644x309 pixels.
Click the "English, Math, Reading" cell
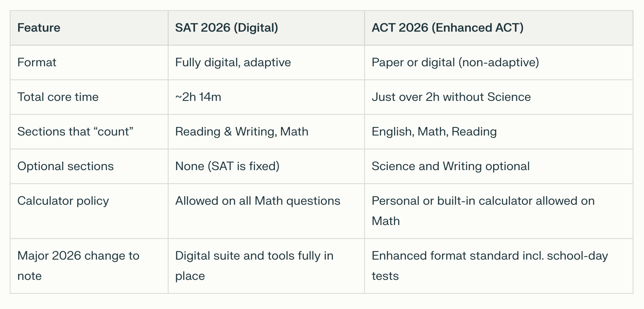click(434, 132)
